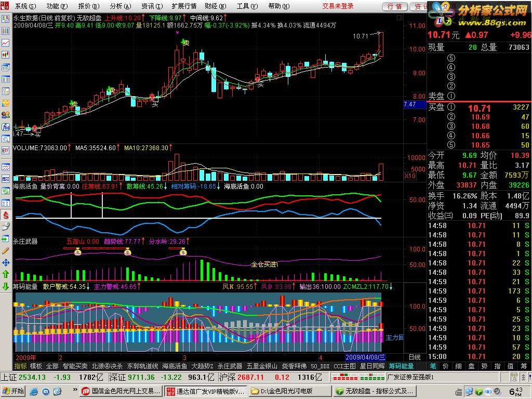Click the red dollar sign icon
Image resolution: width=532 pixels, height=399 pixels.
[x=5, y=215]
